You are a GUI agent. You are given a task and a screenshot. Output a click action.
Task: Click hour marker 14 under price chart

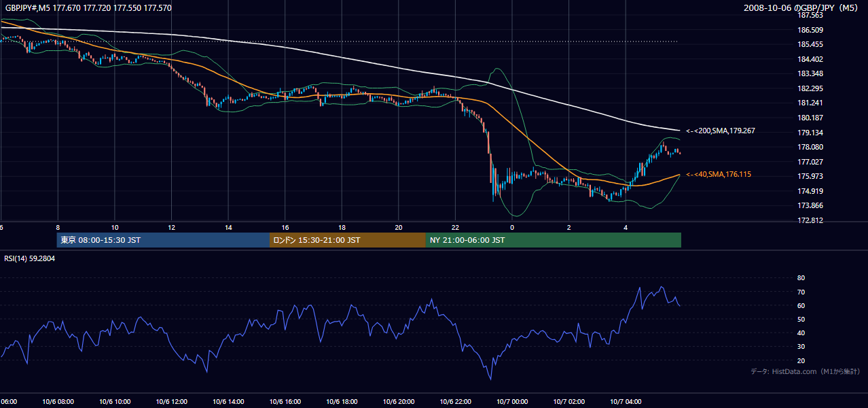228,227
